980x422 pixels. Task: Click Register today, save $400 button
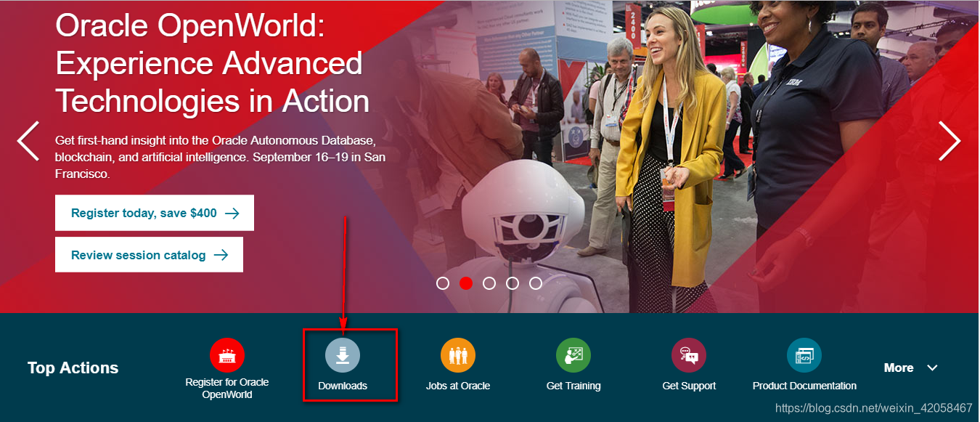click(x=155, y=213)
